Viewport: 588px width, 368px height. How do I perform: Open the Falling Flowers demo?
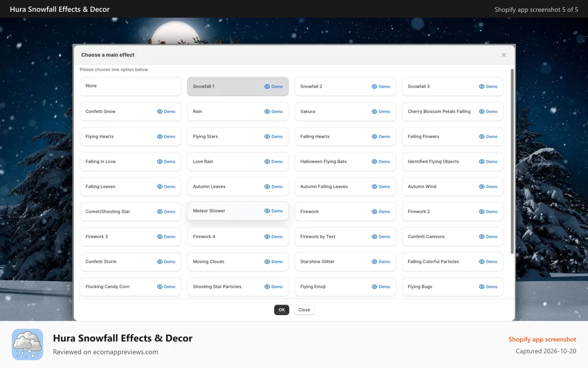coord(488,136)
